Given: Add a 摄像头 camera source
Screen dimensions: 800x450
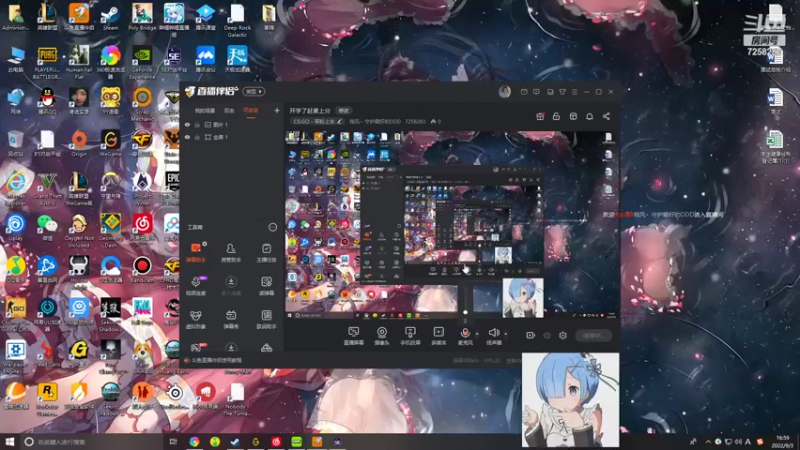Looking at the screenshot, I should [x=382, y=336].
